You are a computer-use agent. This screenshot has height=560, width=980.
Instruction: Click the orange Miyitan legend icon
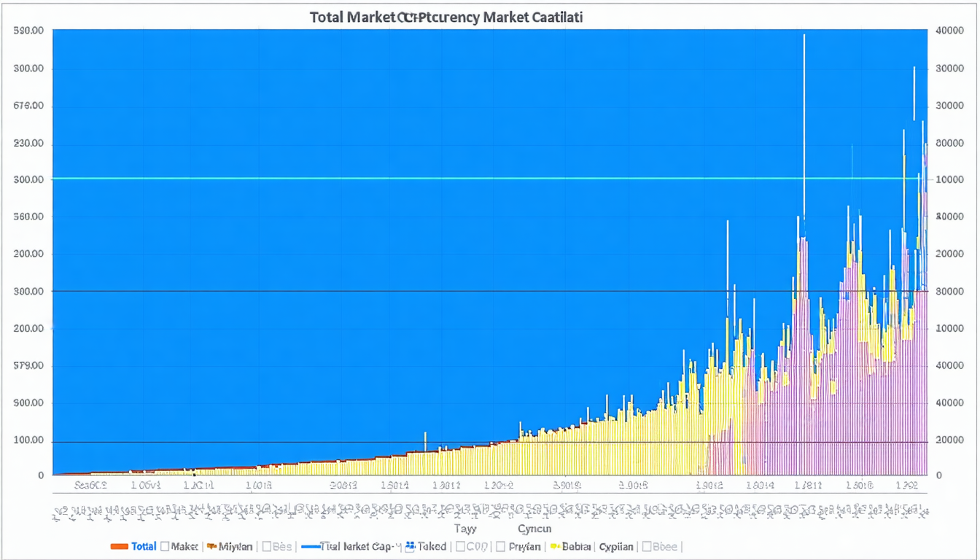click(212, 546)
